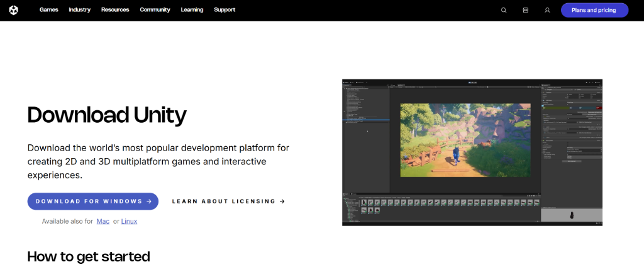Follow the Learn About Licensing link

coord(228,201)
